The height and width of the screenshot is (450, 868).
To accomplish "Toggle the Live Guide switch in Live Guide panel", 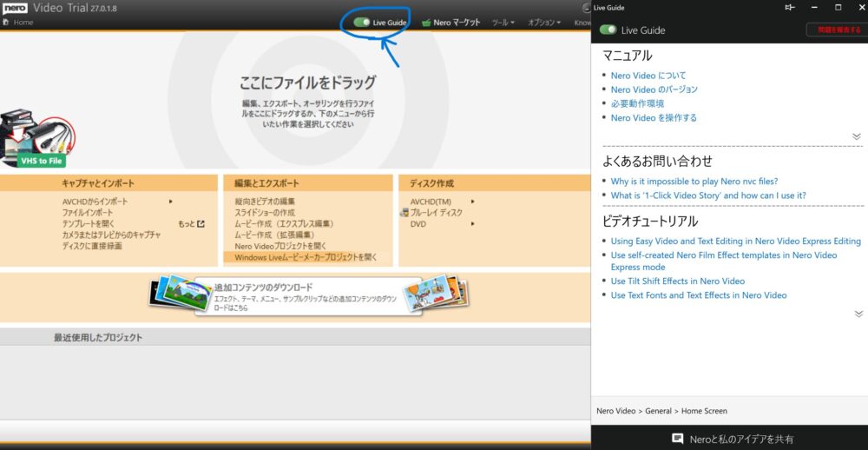I will point(608,30).
